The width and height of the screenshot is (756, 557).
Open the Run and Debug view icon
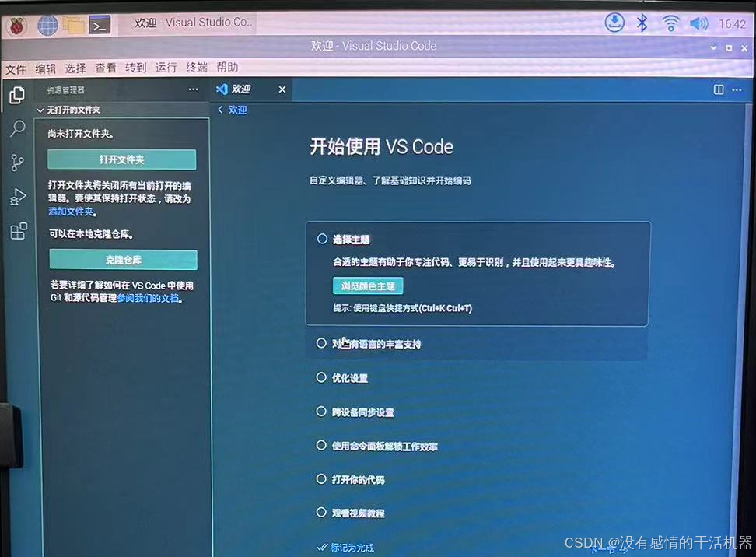point(18,197)
